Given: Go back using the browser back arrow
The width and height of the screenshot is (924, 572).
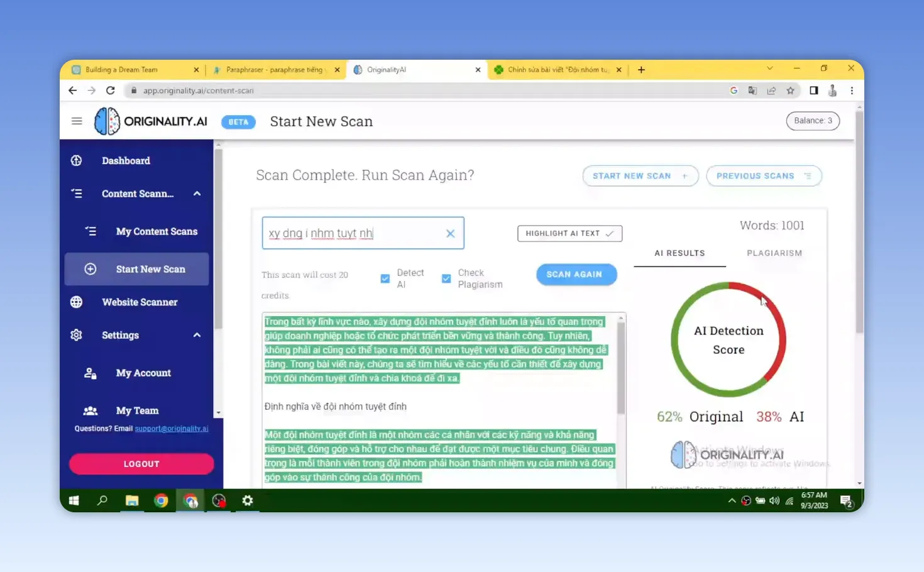Looking at the screenshot, I should click(73, 91).
